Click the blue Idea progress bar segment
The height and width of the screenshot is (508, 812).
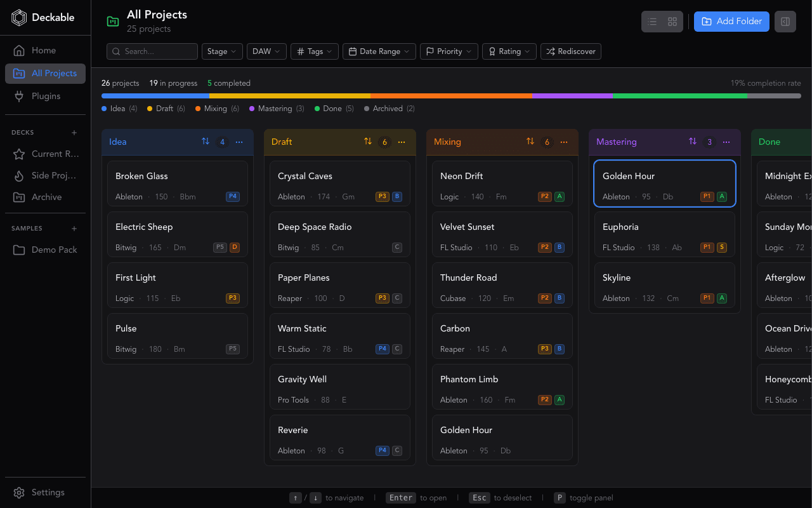[x=155, y=96]
